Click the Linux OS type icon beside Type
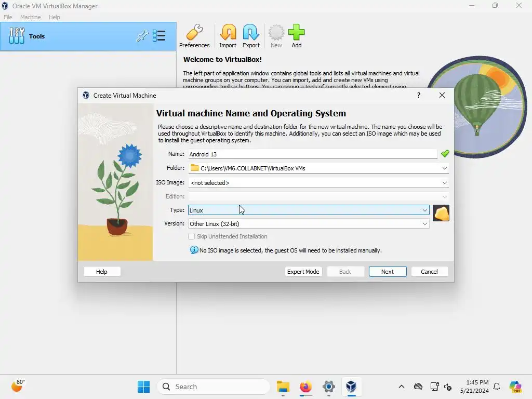 (x=441, y=213)
